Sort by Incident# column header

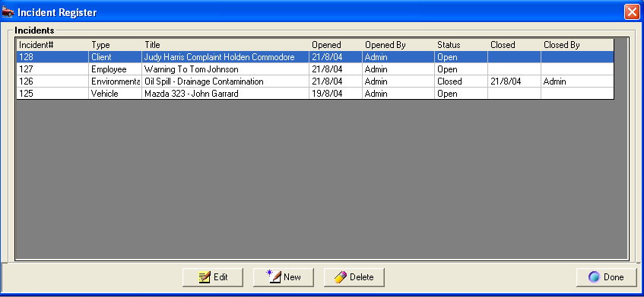(x=52, y=45)
